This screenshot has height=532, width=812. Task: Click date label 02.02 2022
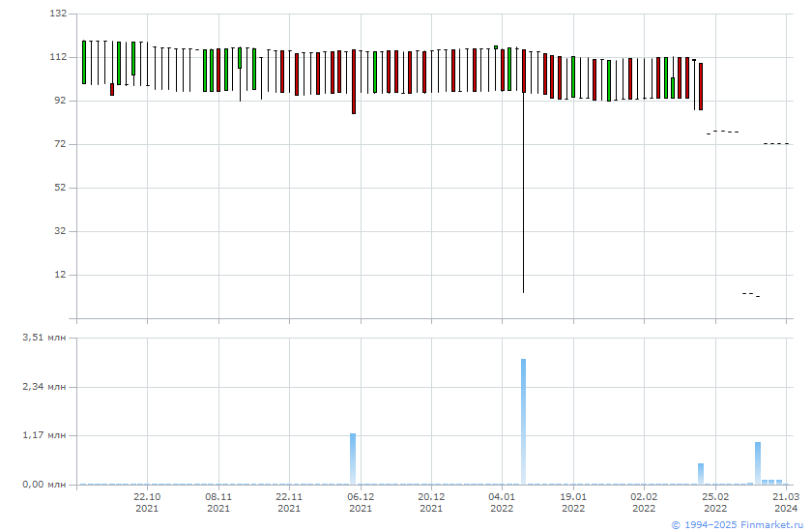click(644, 502)
